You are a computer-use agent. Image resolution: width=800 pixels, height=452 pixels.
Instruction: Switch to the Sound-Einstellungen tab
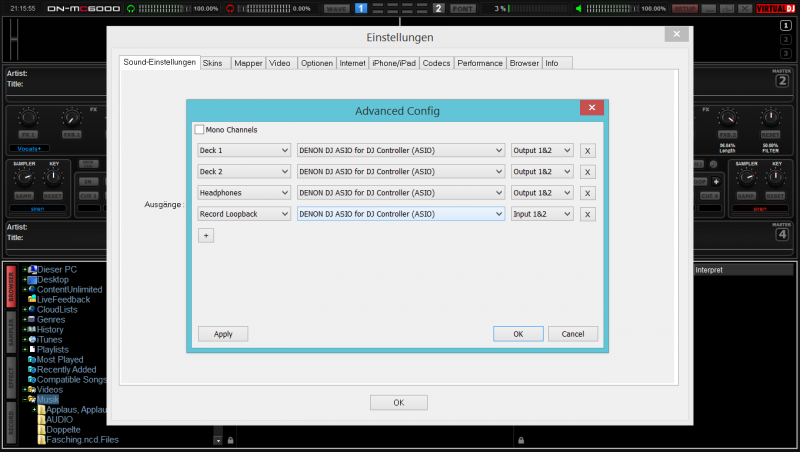[x=160, y=62]
